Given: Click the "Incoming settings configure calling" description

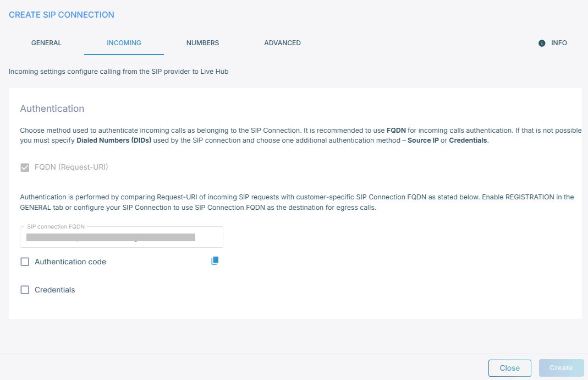Looking at the screenshot, I should tap(118, 72).
